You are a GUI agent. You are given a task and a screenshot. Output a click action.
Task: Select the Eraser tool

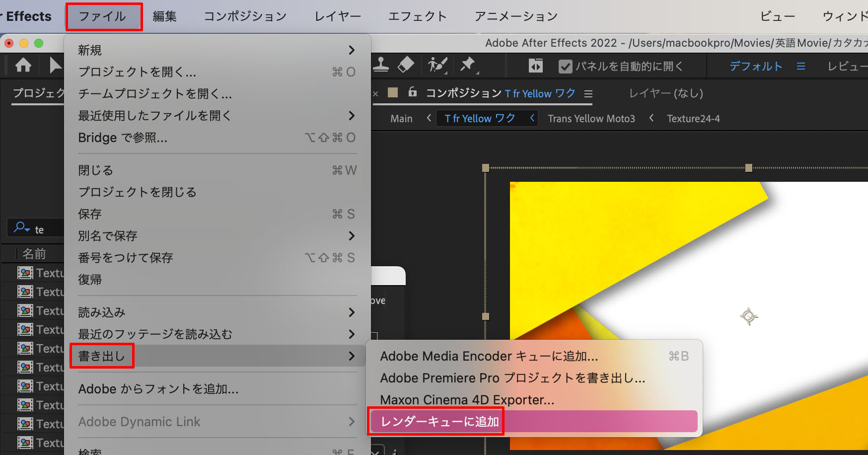point(406,65)
